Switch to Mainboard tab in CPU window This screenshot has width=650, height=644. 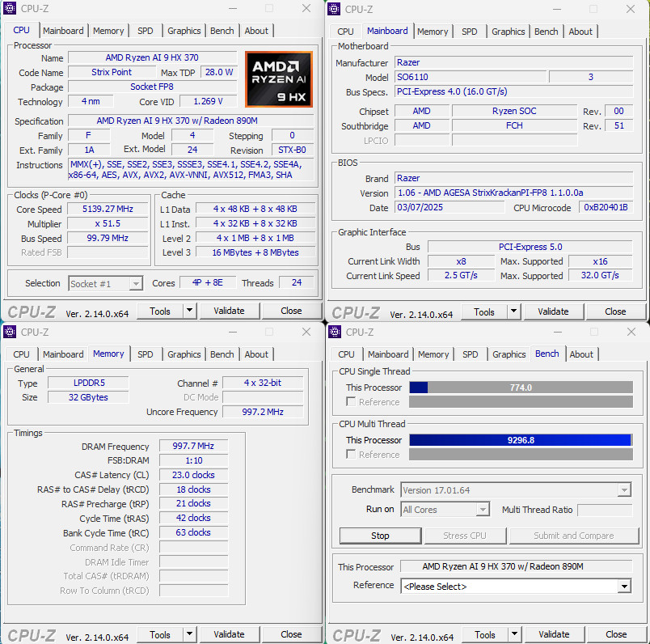pos(63,31)
